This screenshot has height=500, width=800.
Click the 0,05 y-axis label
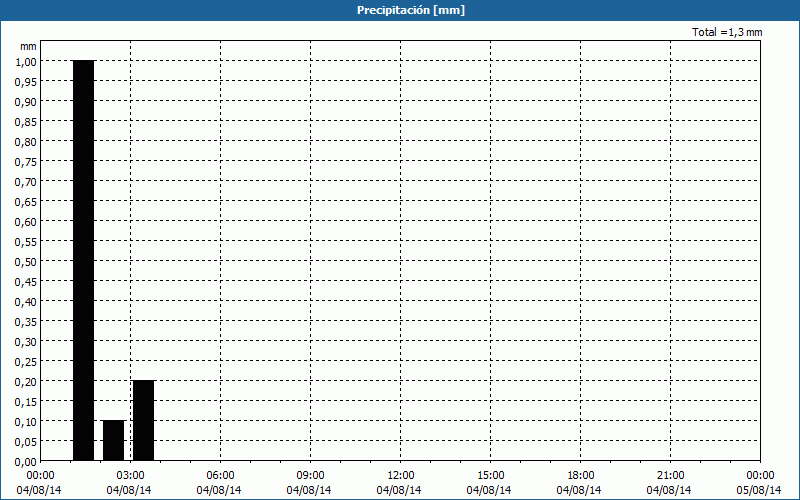(26, 442)
